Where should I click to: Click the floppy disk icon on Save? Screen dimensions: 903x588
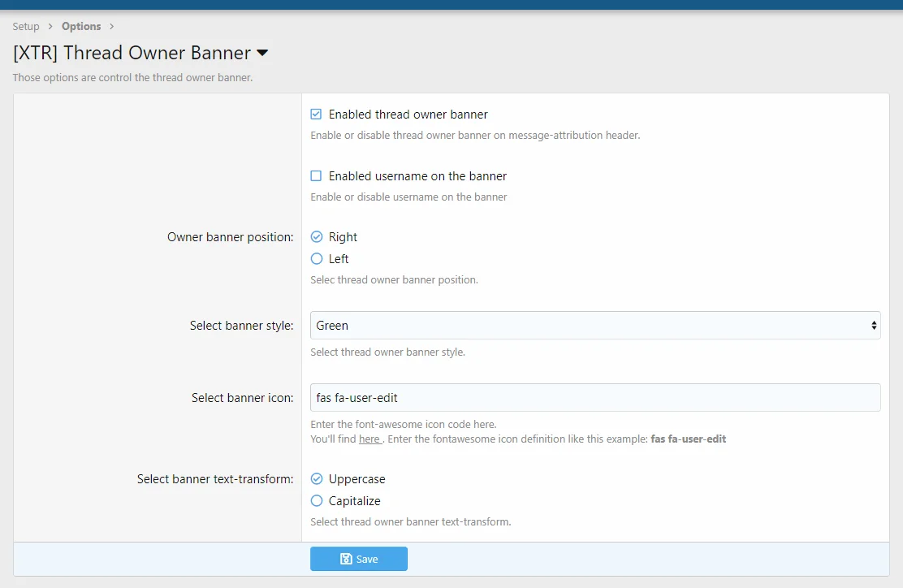346,559
